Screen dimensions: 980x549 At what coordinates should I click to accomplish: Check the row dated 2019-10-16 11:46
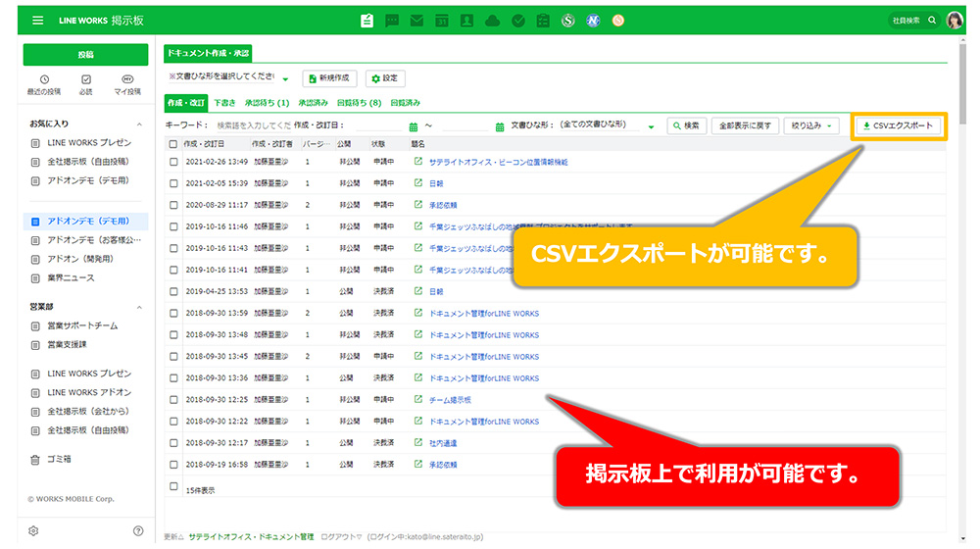click(173, 227)
